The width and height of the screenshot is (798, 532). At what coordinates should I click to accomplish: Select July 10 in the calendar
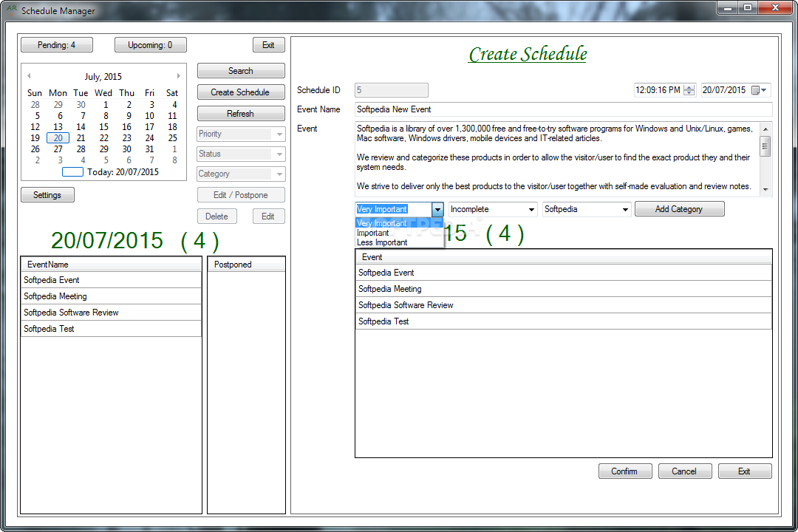point(149,115)
